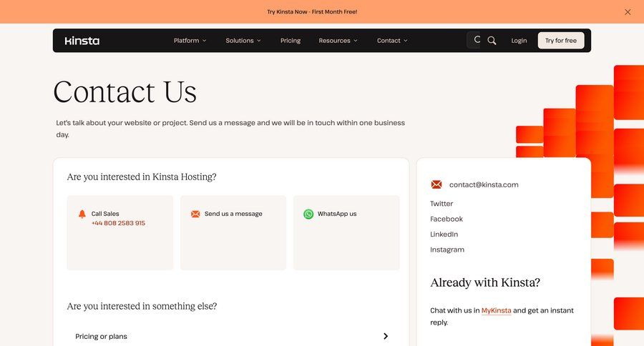This screenshot has height=346, width=644.
Task: Expand the Pricing or plans row arrow
Action: 386,336
